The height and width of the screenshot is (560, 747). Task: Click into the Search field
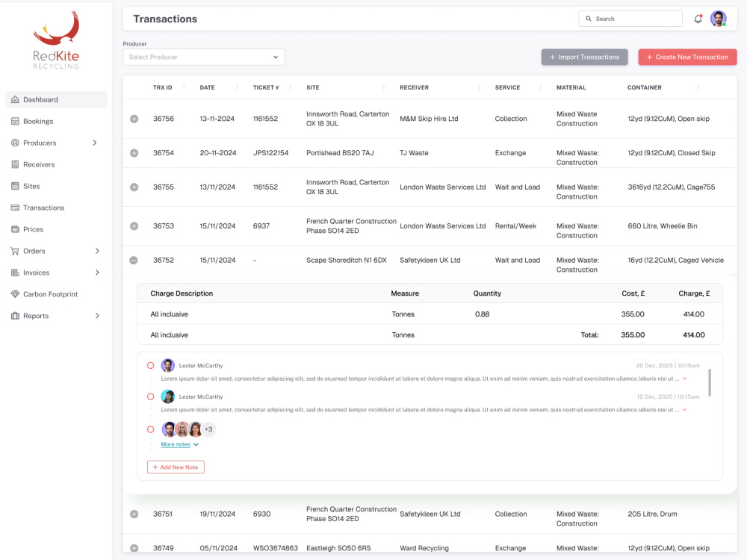(630, 19)
